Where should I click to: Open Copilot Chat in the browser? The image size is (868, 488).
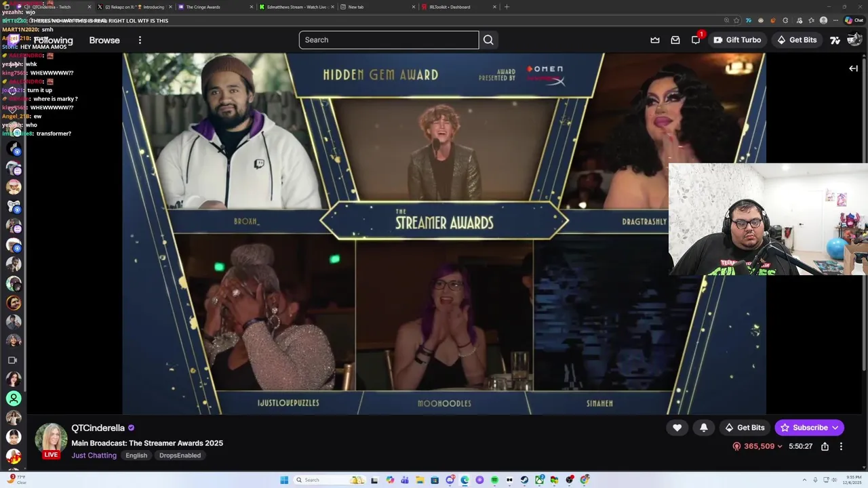(x=854, y=20)
